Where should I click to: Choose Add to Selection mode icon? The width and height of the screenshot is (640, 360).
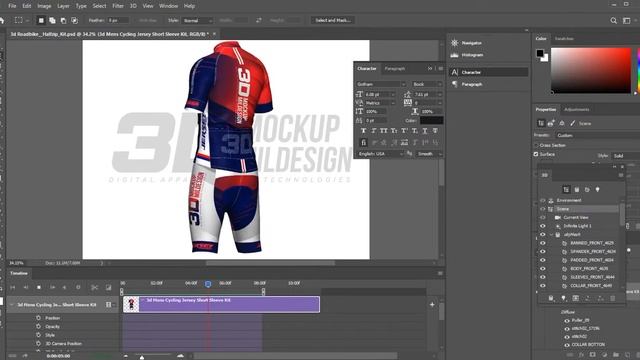(x=52, y=20)
